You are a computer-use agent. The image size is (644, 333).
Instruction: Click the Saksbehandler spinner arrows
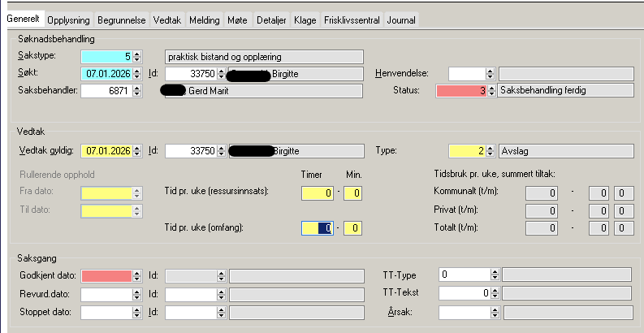[x=136, y=91]
